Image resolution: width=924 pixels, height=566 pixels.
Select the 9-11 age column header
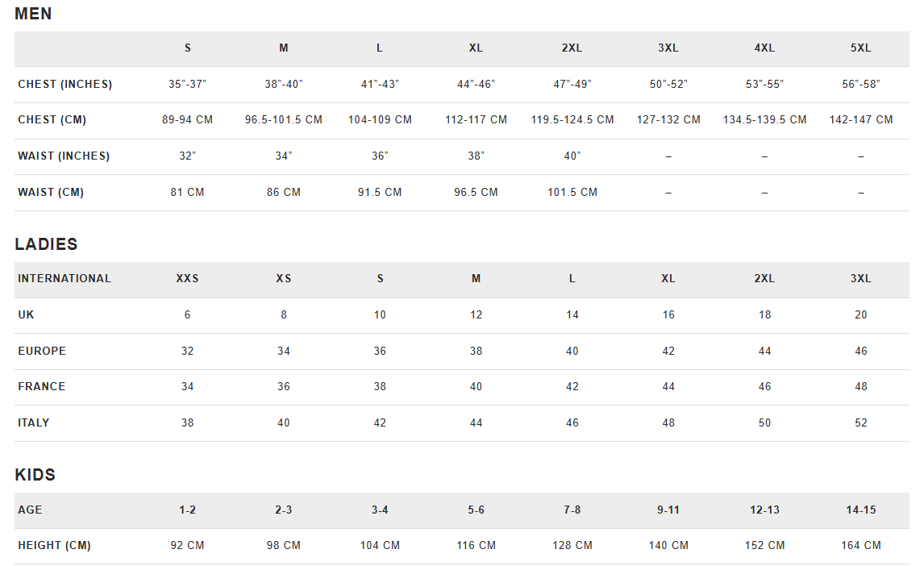668,510
